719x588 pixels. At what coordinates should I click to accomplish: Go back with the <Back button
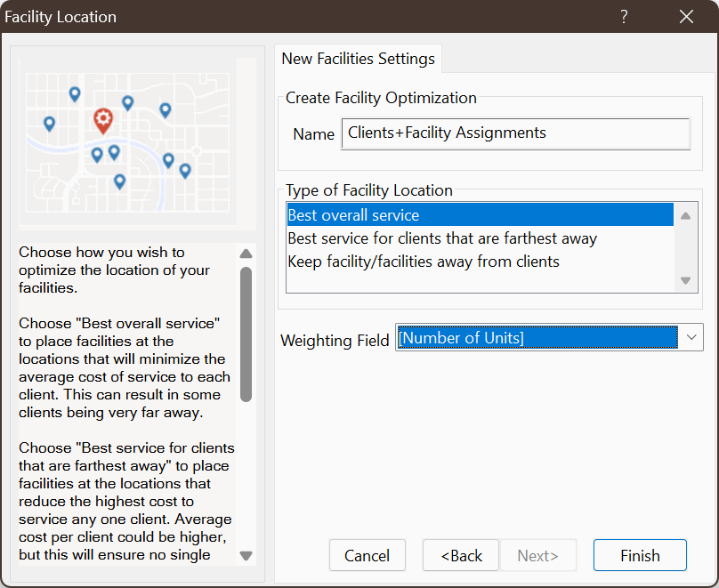pyautogui.click(x=461, y=555)
